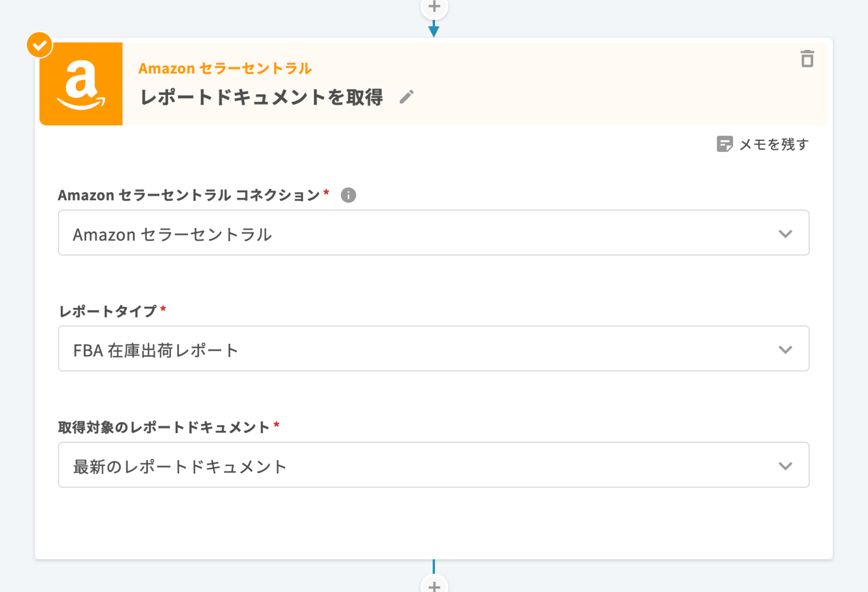Click the orange Amazon logo icon

[x=81, y=84]
